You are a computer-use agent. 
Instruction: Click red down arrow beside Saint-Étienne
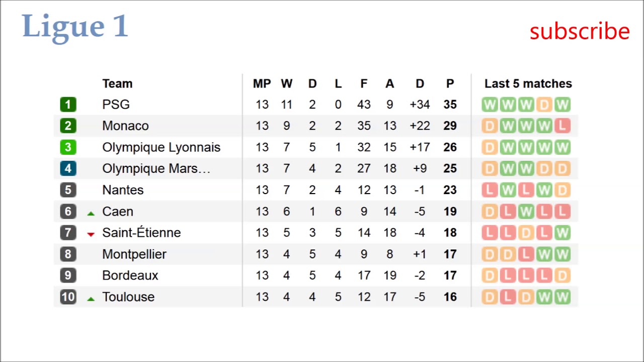(x=91, y=234)
